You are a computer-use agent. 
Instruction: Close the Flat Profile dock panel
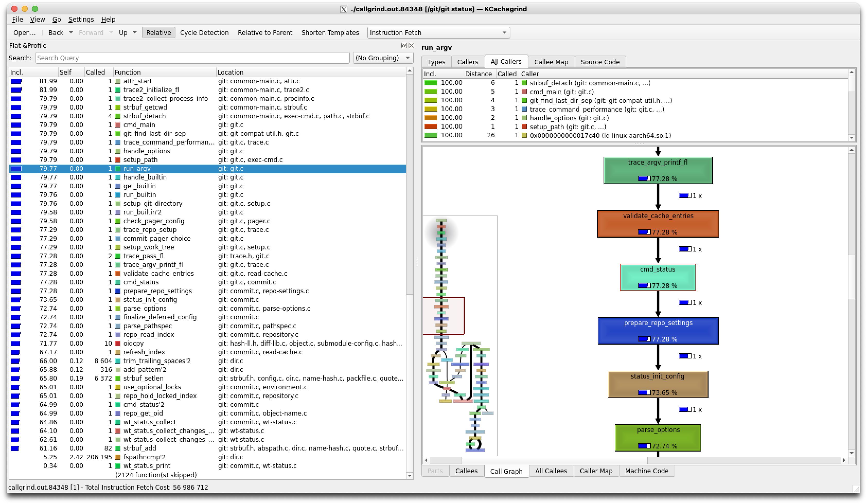[411, 45]
